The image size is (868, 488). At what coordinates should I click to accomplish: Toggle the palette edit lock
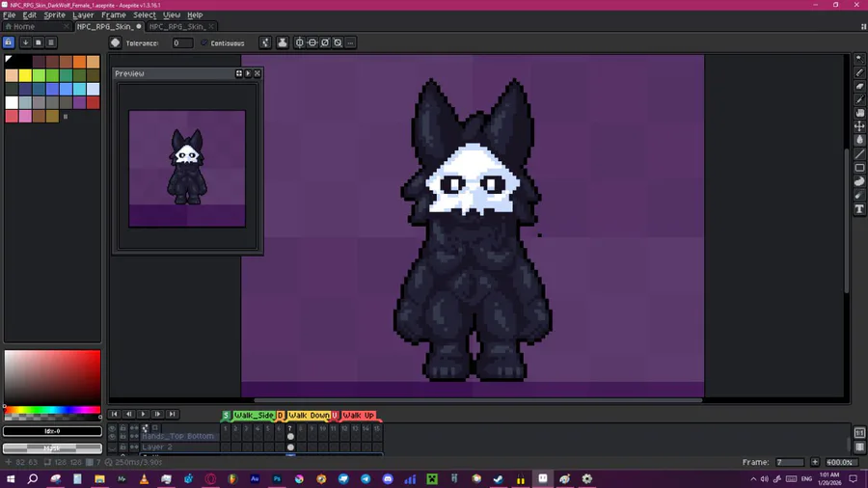(x=9, y=42)
